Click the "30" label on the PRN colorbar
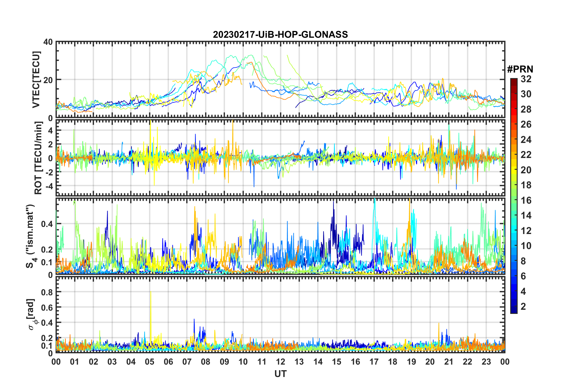Viewport: 561px width, 392px height. click(x=526, y=94)
